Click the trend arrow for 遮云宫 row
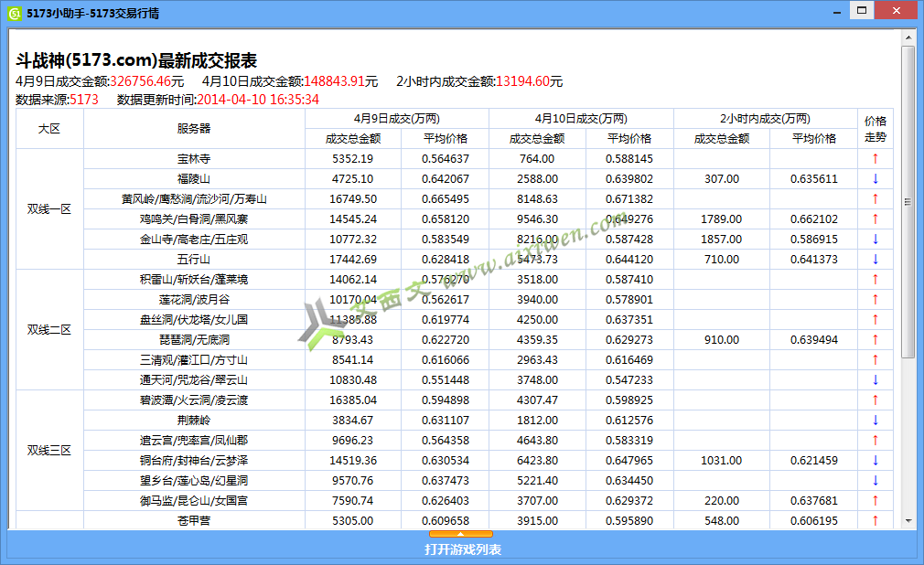This screenshot has height=565, width=924. (x=876, y=440)
